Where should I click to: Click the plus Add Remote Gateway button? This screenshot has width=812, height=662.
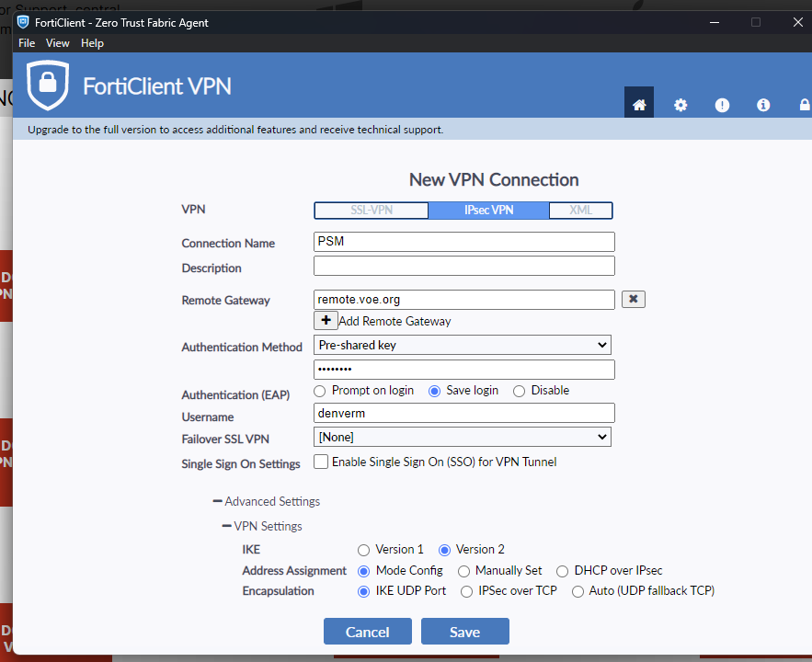coord(326,320)
